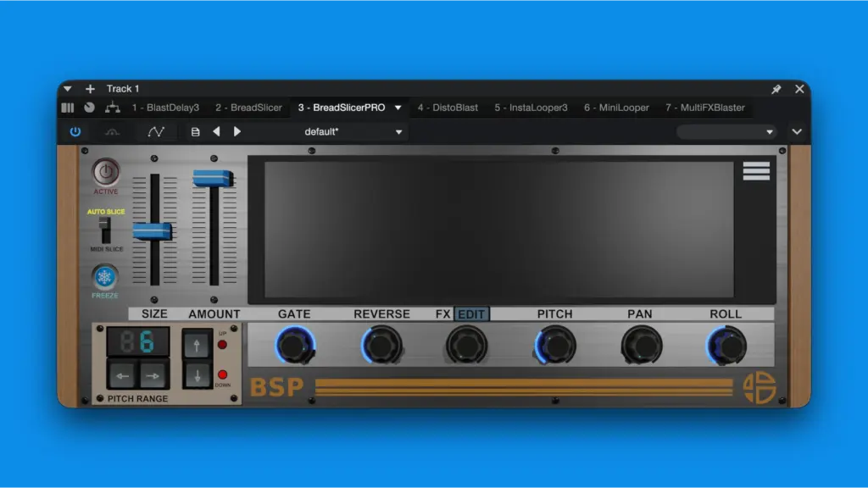
Task: Click the PITCH knob
Action: [x=555, y=346]
